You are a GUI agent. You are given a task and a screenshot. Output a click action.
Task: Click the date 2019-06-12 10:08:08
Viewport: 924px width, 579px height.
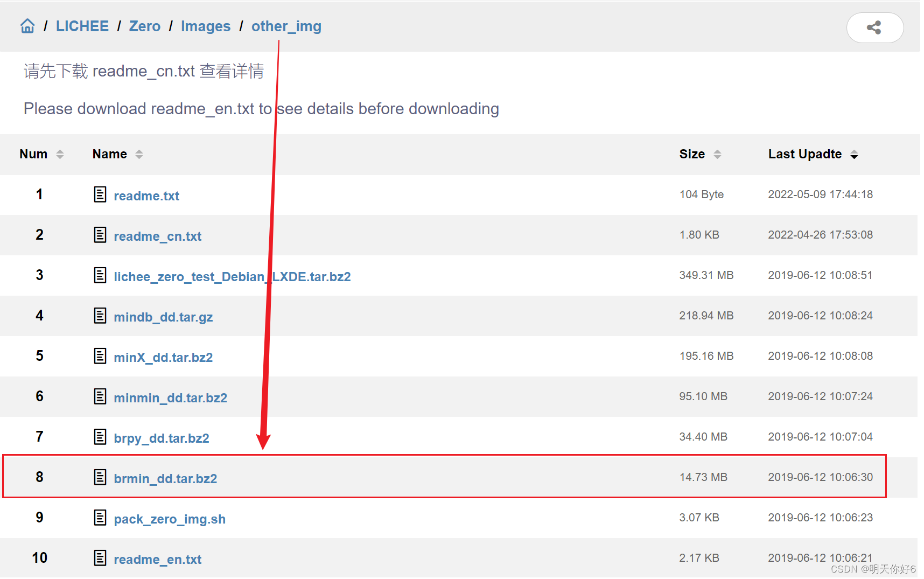[821, 356]
